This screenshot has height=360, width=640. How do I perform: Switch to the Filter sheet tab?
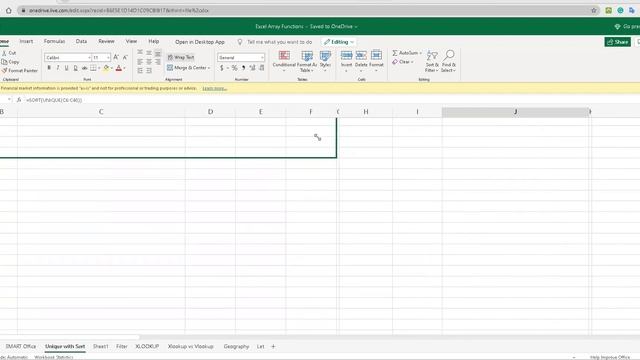click(x=122, y=346)
